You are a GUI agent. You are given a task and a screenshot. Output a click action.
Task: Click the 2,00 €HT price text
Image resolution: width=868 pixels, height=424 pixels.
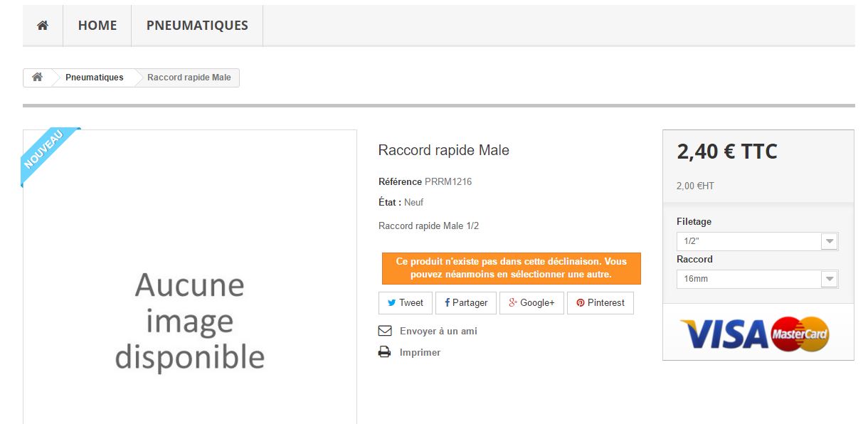695,186
